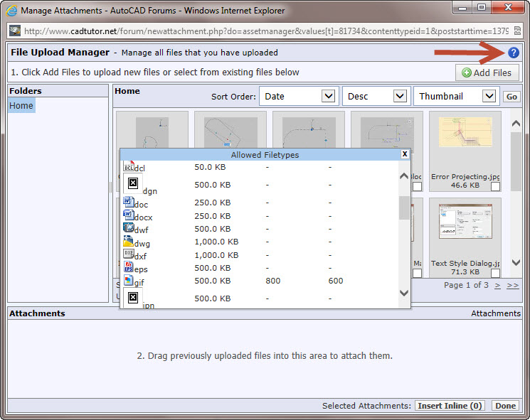Click the 1,000.0 KB size for dxf
Viewport: 530px width, 420px height.
click(216, 255)
